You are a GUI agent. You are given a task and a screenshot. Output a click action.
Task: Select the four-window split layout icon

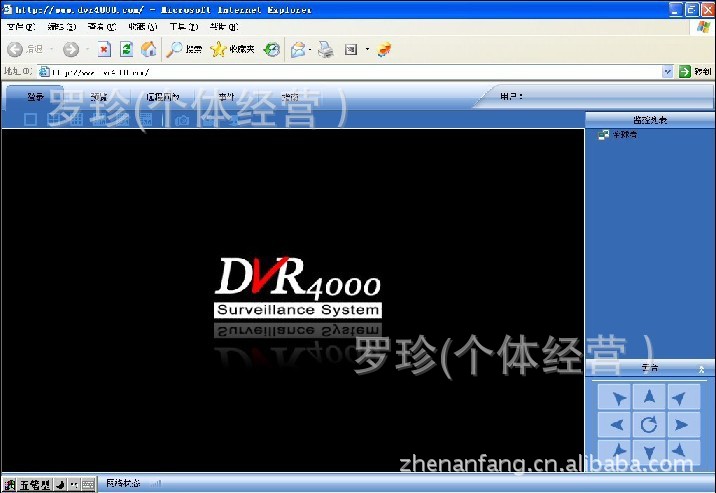coord(53,120)
